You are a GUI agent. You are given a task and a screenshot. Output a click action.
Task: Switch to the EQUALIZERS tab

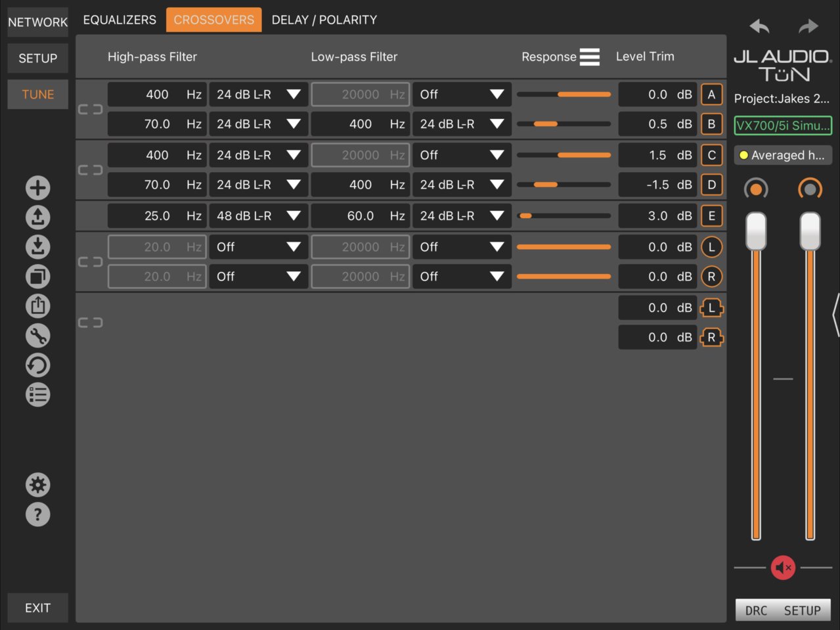tap(120, 20)
